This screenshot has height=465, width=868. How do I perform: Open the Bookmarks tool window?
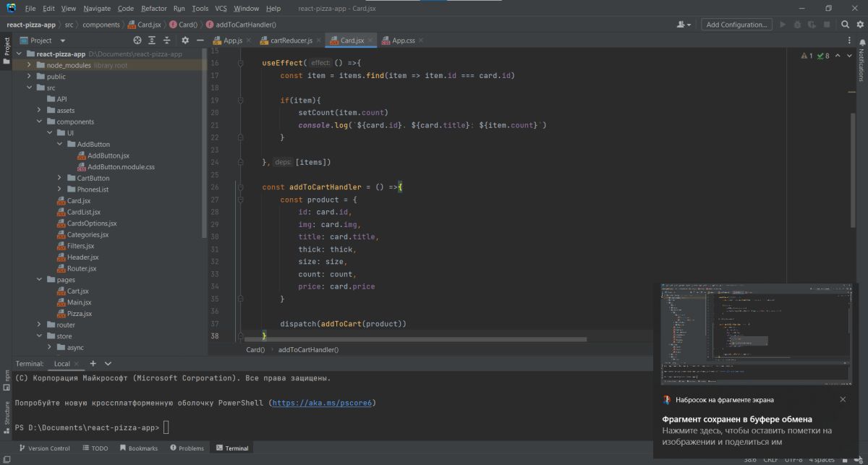[137, 448]
